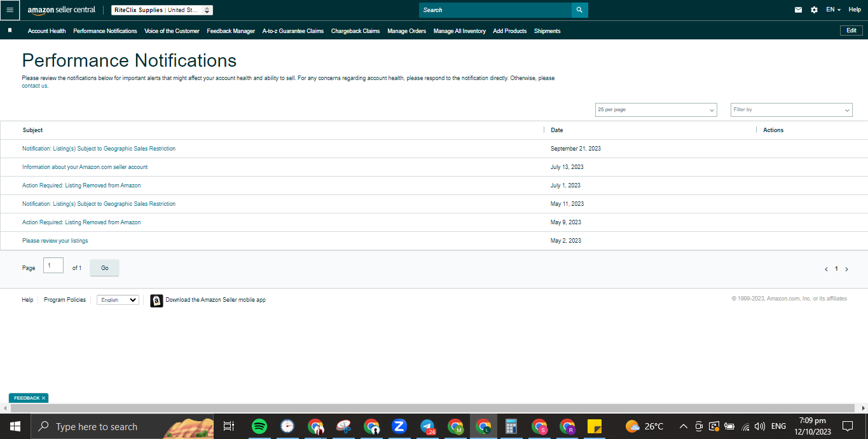Open Shipments menu item
This screenshot has height=439, width=868.
[547, 31]
